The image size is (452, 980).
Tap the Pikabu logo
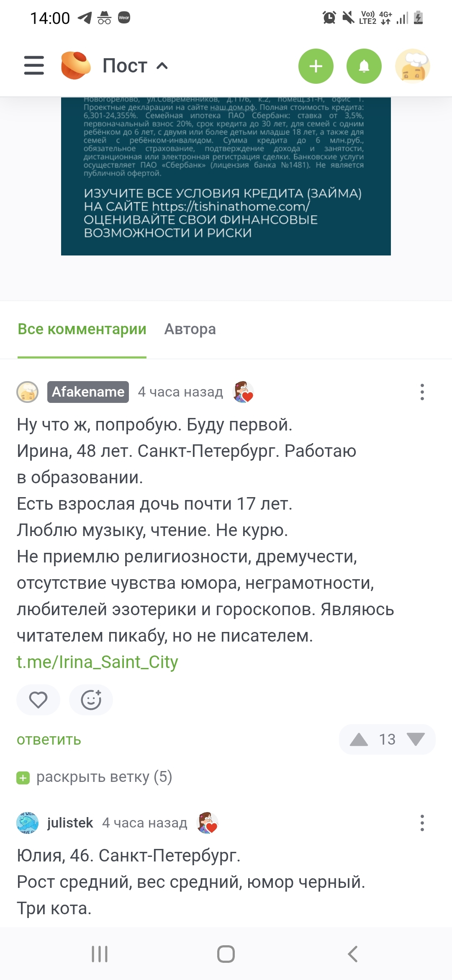tap(75, 66)
